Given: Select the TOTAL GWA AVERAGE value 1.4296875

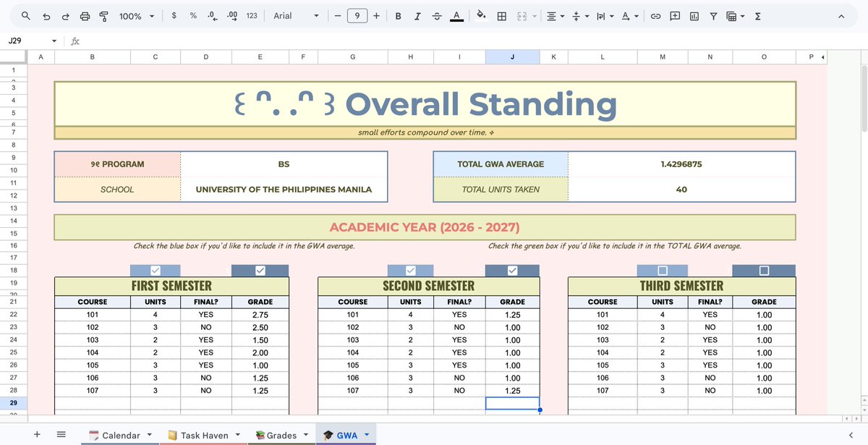Looking at the screenshot, I should pos(681,164).
